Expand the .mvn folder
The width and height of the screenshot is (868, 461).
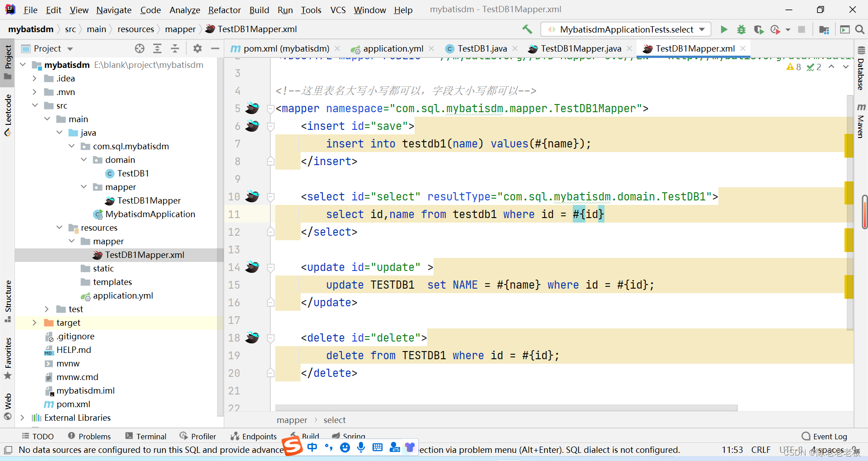click(34, 92)
